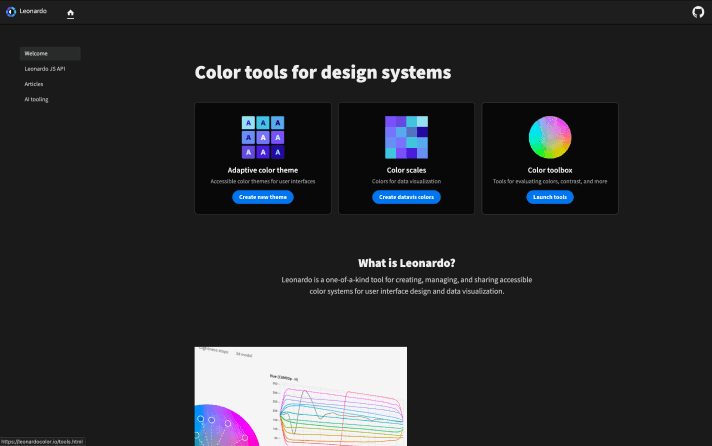The height and width of the screenshot is (446, 712).
Task: Click the Color tools for design systems title
Action: click(323, 73)
